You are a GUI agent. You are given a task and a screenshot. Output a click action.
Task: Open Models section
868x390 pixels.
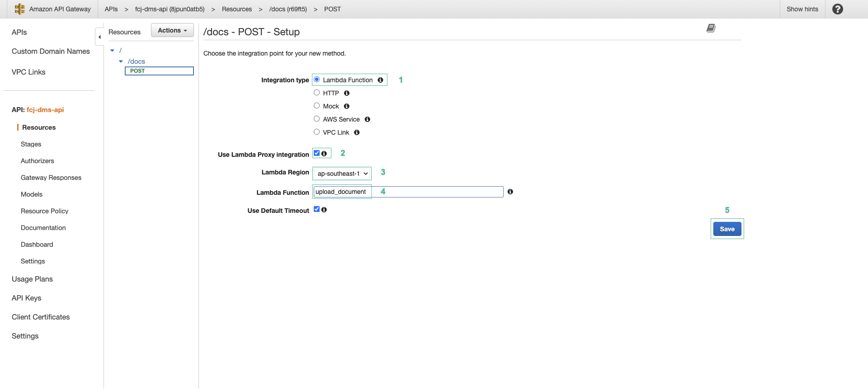click(32, 194)
